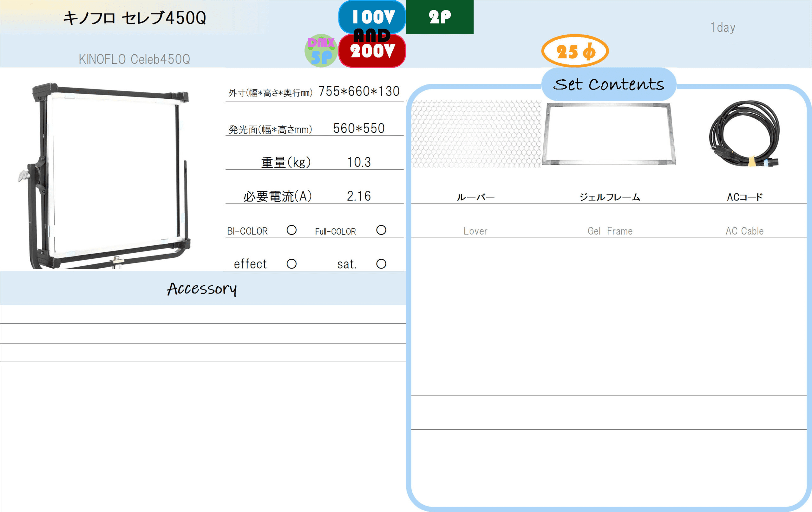The width and height of the screenshot is (812, 512).
Task: Click the weight value 10.3
Action: click(x=359, y=163)
